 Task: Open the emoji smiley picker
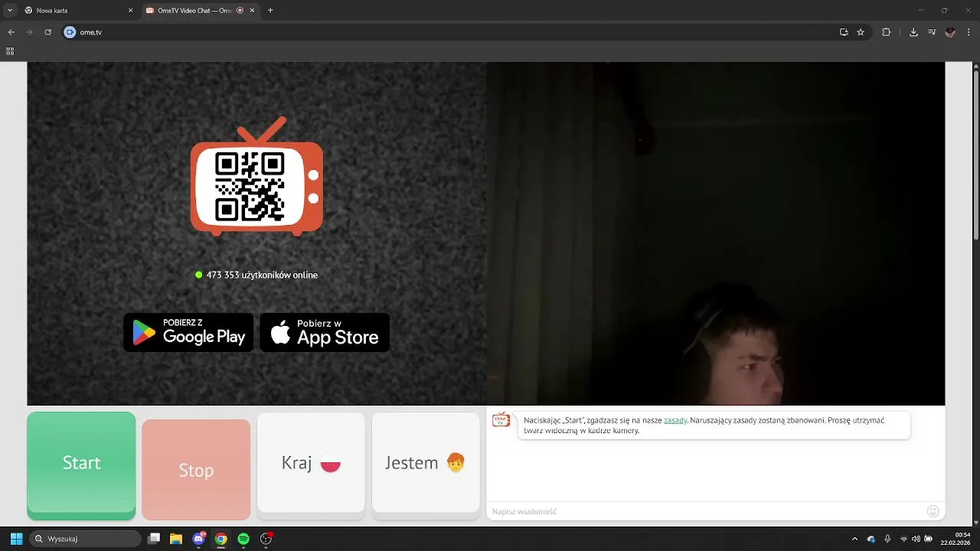[933, 511]
